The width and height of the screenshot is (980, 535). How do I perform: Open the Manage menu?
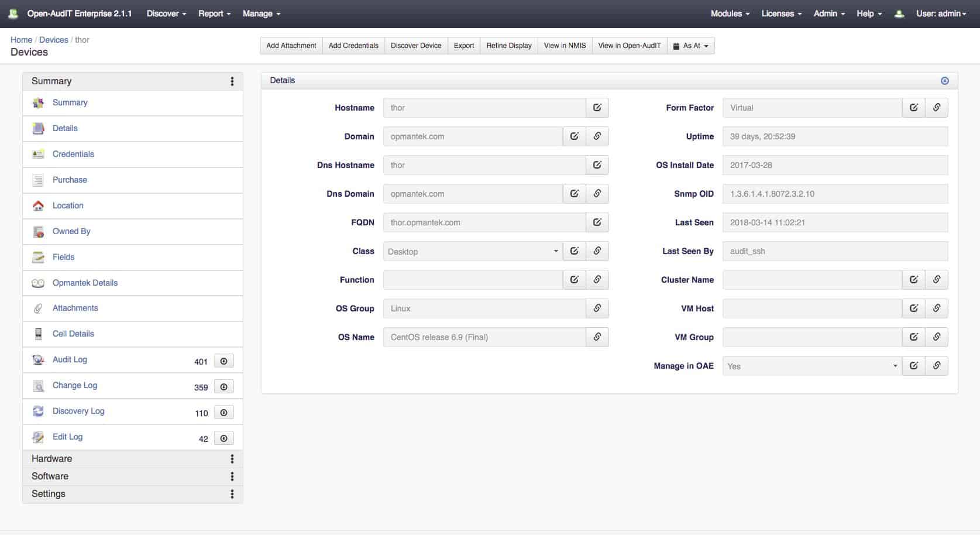[x=262, y=13]
